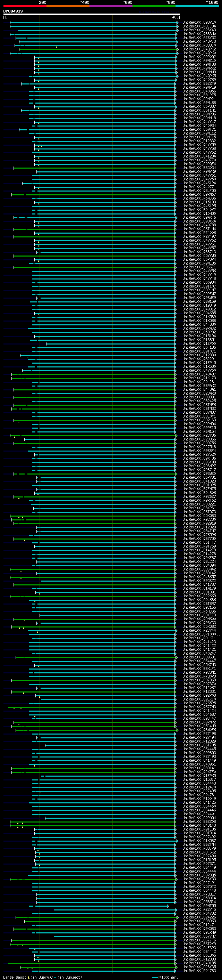The image size is (222, 980).
Task: Click the UniRef100_B4FUA1 label
Action: 199,390
